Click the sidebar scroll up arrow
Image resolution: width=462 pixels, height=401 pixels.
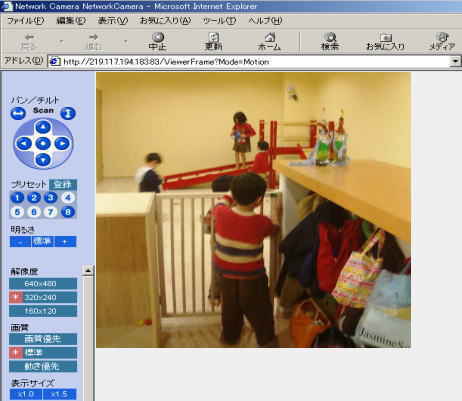(x=88, y=271)
